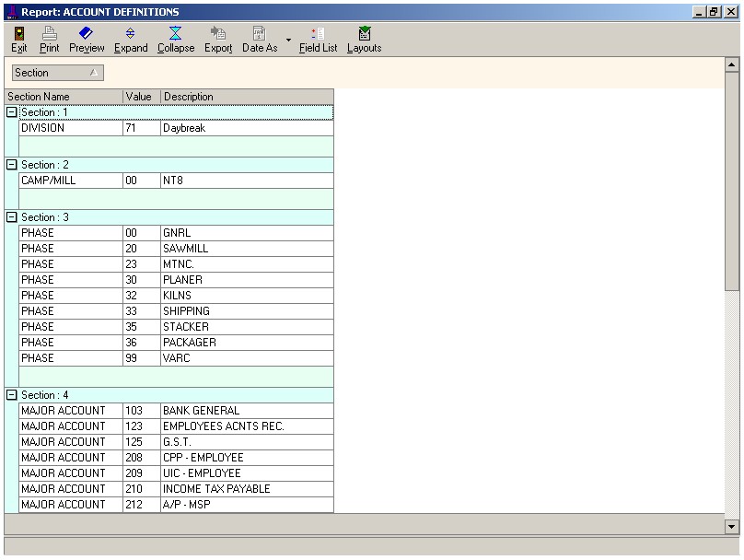Click the Exit toolbar icon

(x=18, y=40)
